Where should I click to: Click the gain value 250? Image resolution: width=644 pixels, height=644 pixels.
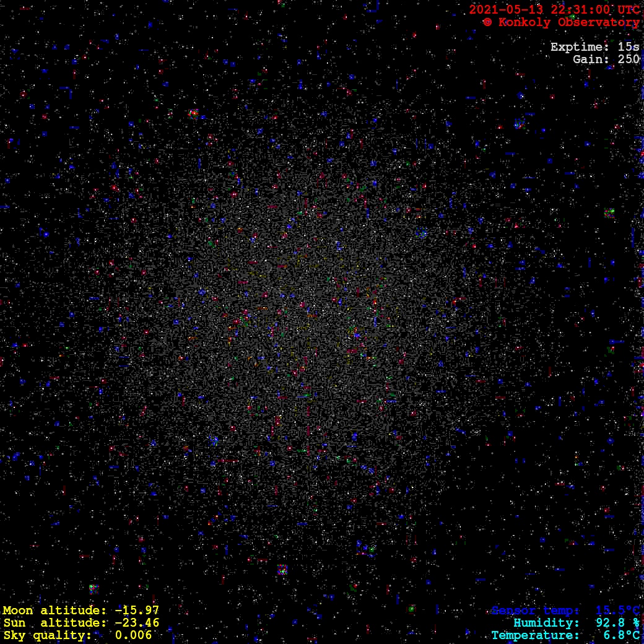pyautogui.click(x=629, y=59)
